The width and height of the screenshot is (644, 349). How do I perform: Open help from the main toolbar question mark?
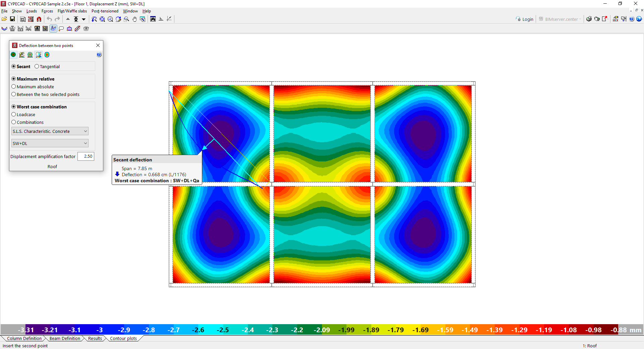(632, 19)
